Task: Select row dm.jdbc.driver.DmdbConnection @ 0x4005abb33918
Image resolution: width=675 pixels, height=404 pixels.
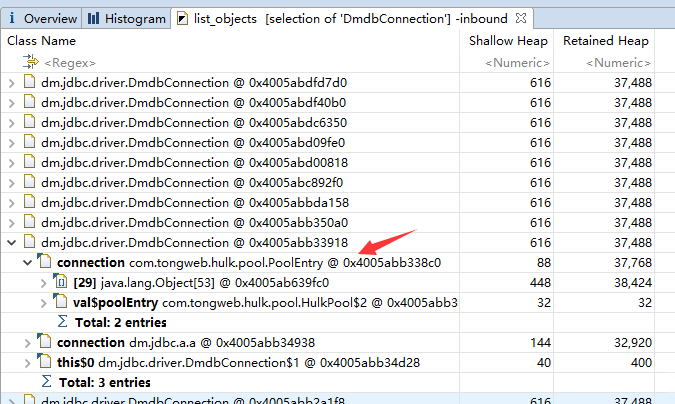Action: tap(327, 243)
